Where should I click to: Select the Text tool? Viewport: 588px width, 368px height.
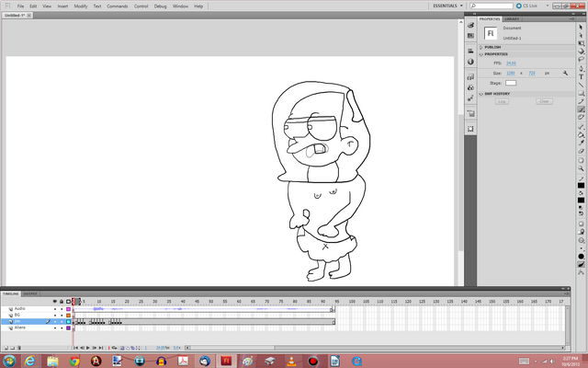(x=582, y=76)
